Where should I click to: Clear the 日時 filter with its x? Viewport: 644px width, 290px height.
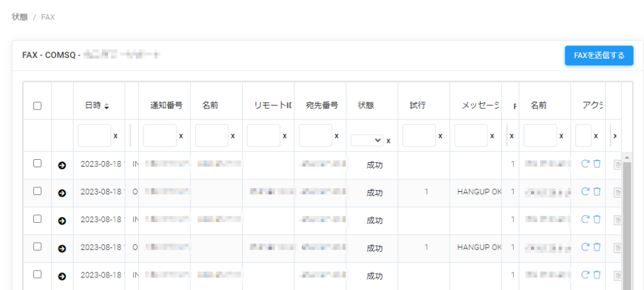coord(115,136)
